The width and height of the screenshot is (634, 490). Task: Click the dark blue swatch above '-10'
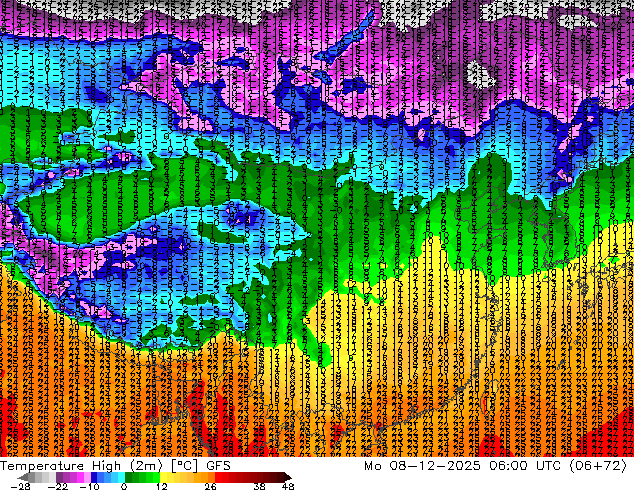[94, 477]
